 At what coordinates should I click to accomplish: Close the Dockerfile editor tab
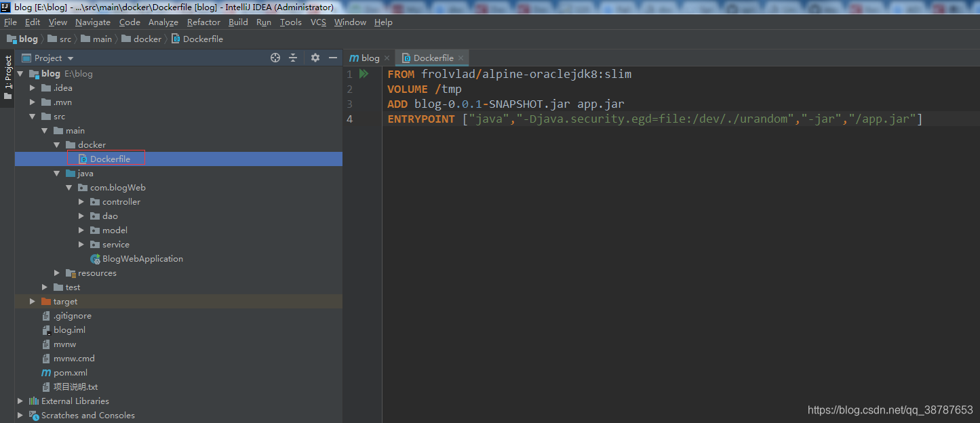point(460,58)
